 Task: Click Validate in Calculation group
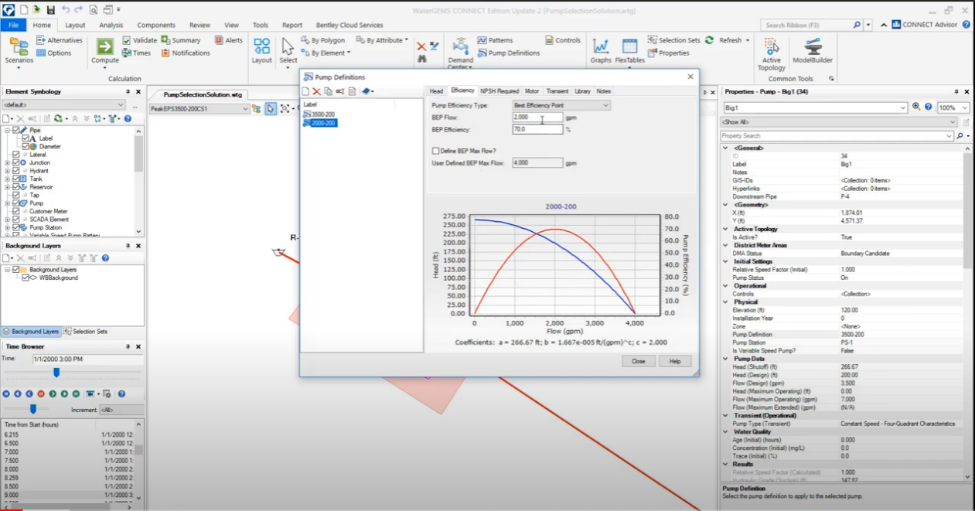click(139, 40)
